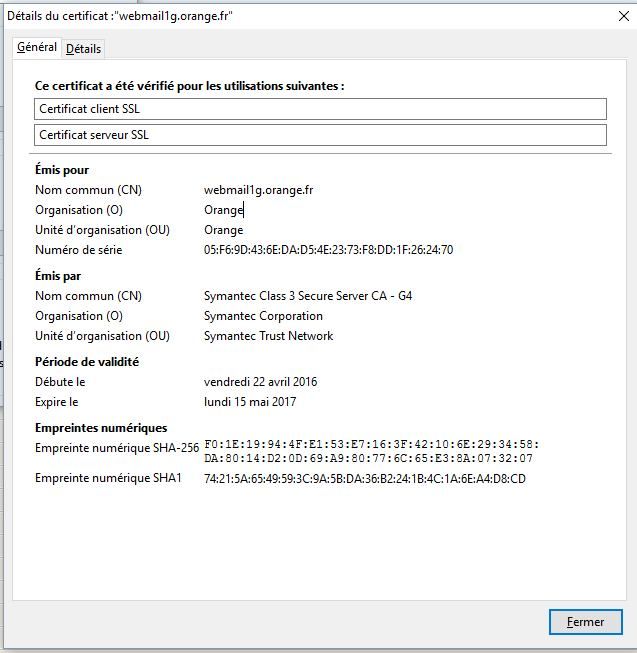The image size is (637, 653).
Task: Click the 'Symantec Corporation' issuer organisation
Action: [263, 316]
